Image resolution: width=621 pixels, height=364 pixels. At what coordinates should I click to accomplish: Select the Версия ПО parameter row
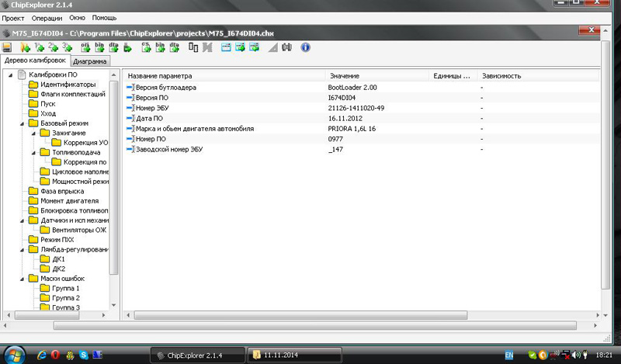coord(155,98)
